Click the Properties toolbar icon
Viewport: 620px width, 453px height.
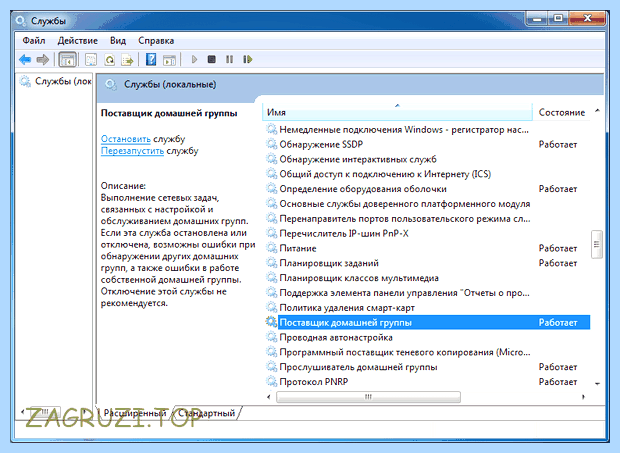click(x=91, y=60)
